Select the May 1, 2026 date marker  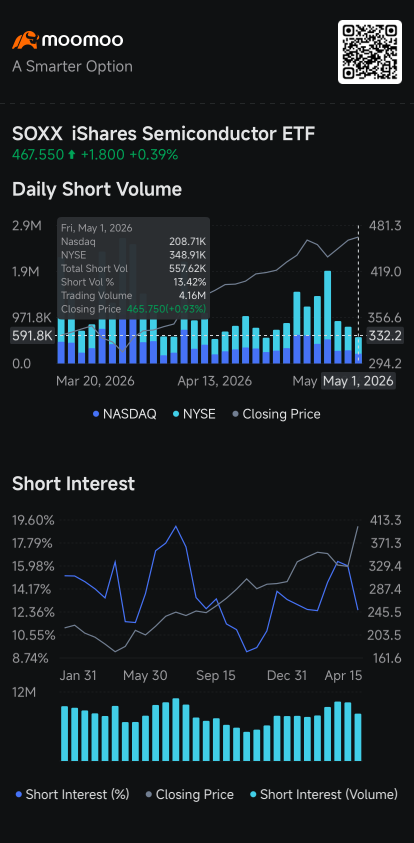click(358, 381)
